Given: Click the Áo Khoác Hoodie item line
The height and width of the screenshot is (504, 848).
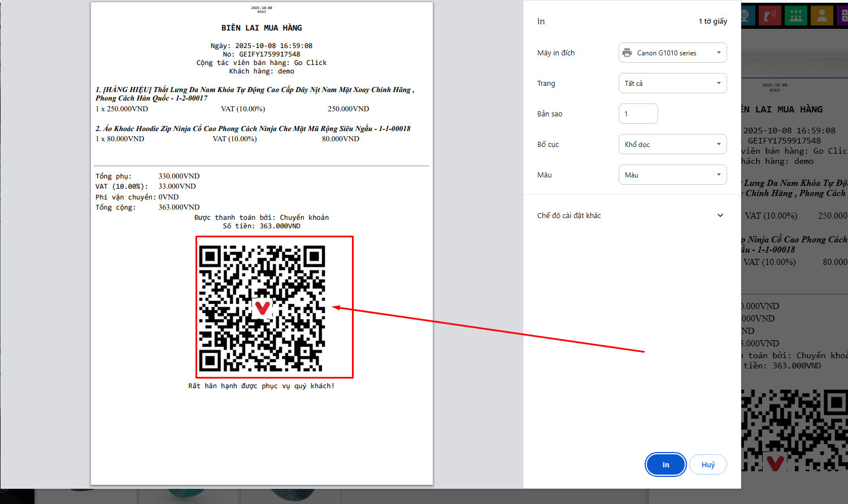Looking at the screenshot, I should coord(253,129).
